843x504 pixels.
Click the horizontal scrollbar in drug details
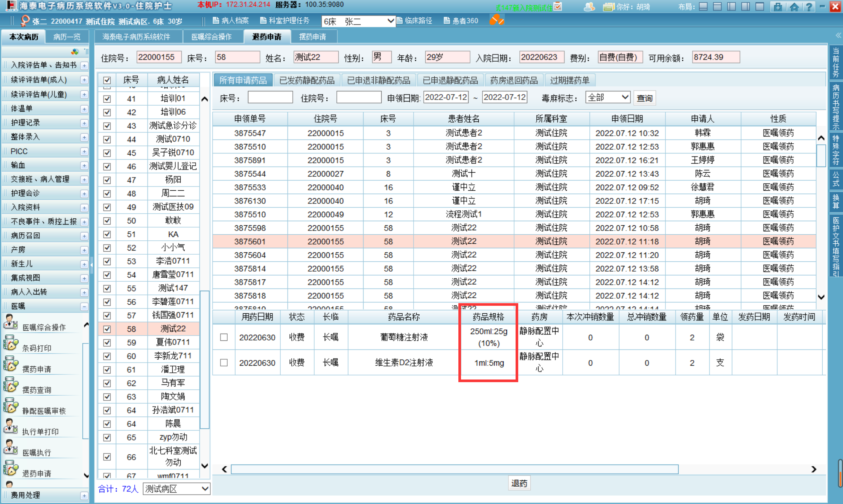454,469
